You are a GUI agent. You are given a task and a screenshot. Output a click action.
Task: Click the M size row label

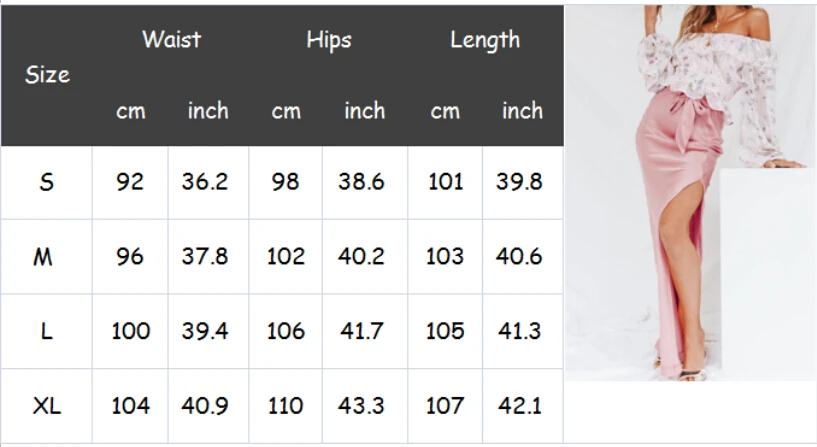point(43,257)
